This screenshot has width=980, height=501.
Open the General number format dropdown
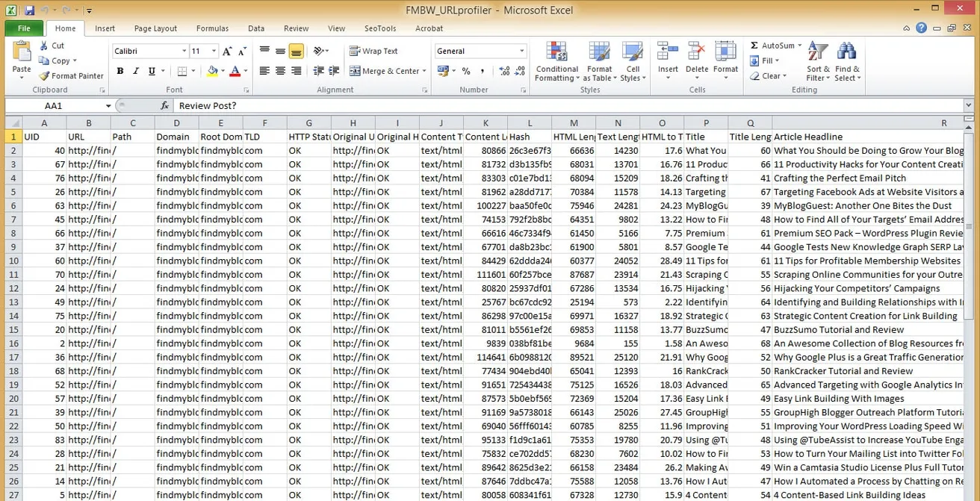(521, 51)
